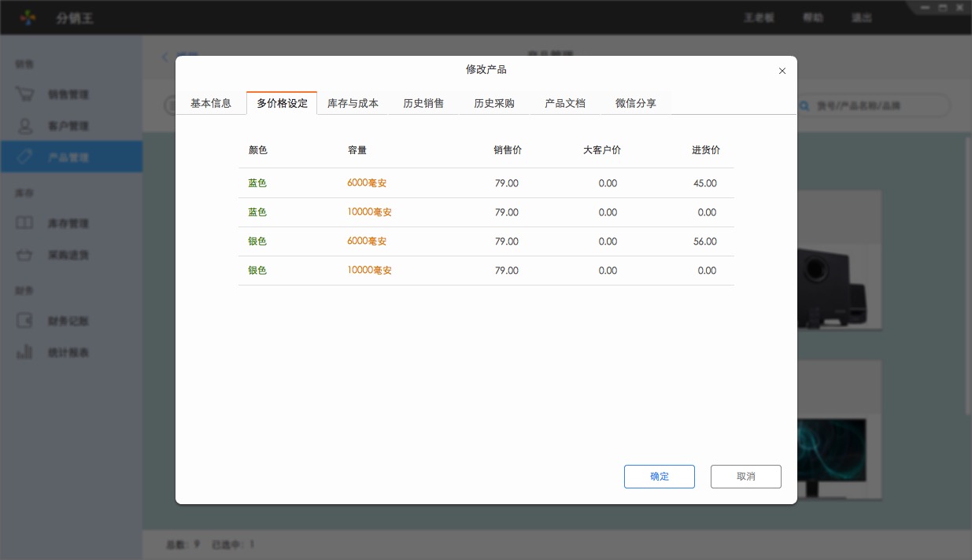Click the book icon for 库存管理
This screenshot has width=972, height=560.
coord(25,223)
